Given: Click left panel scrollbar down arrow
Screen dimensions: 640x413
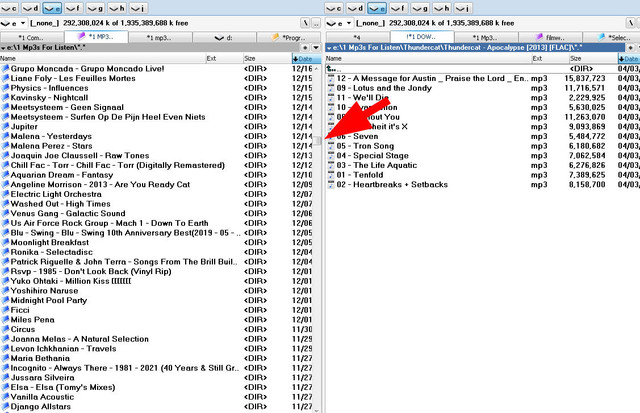Looking at the screenshot, I should tap(317, 409).
